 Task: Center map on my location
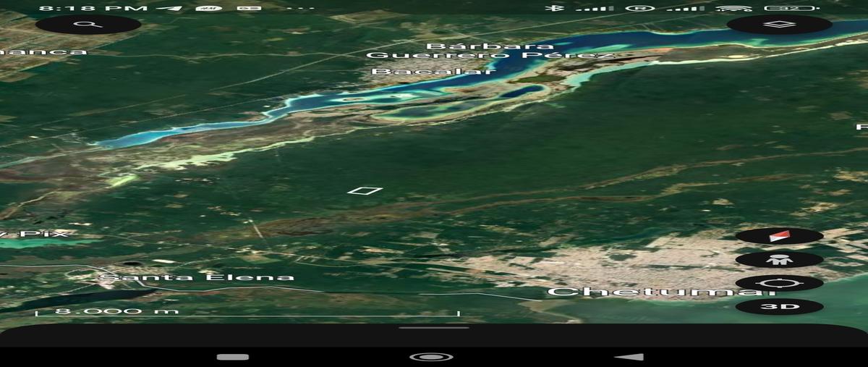(779, 283)
